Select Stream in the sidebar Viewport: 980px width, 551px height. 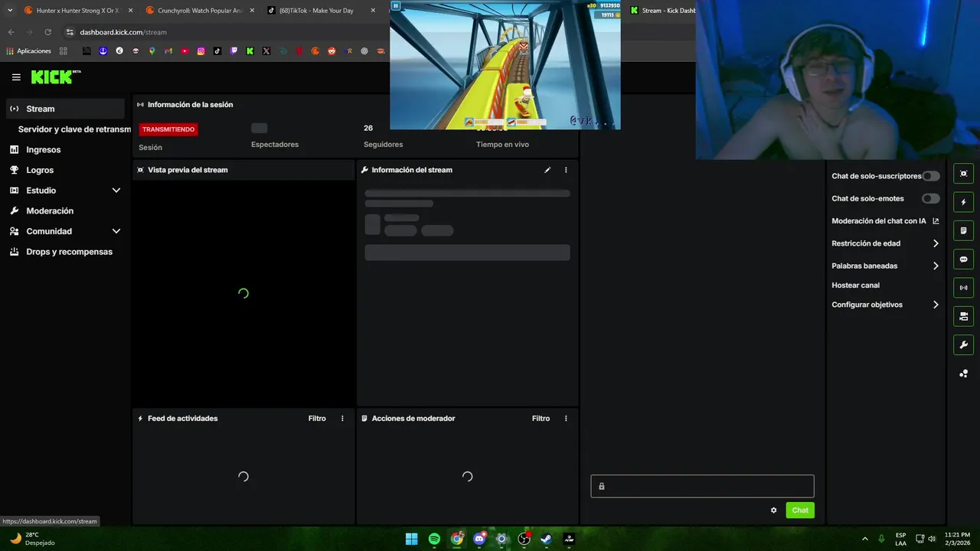(65, 109)
